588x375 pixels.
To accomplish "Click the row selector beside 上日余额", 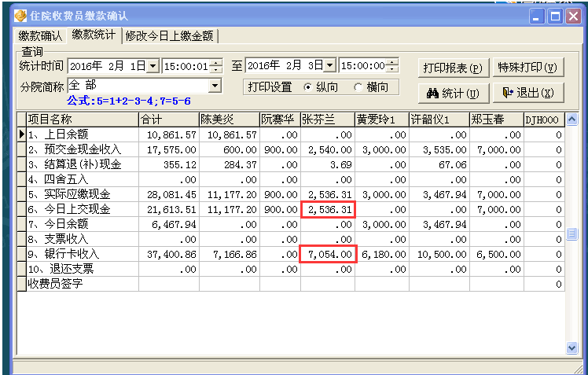I will tap(22, 134).
